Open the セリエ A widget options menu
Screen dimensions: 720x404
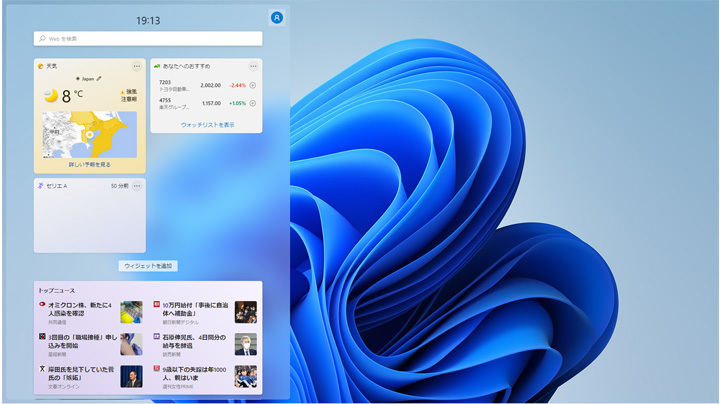[x=137, y=186]
